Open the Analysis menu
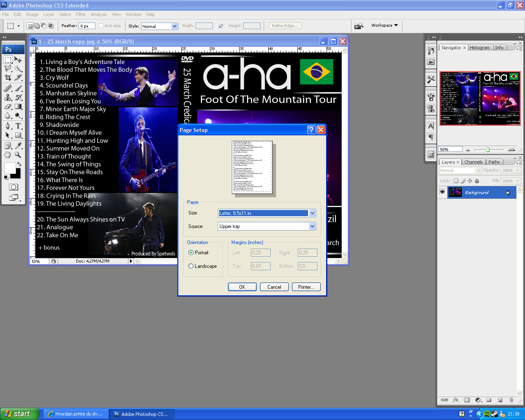The height and width of the screenshot is (420, 525). pyautogui.click(x=99, y=14)
